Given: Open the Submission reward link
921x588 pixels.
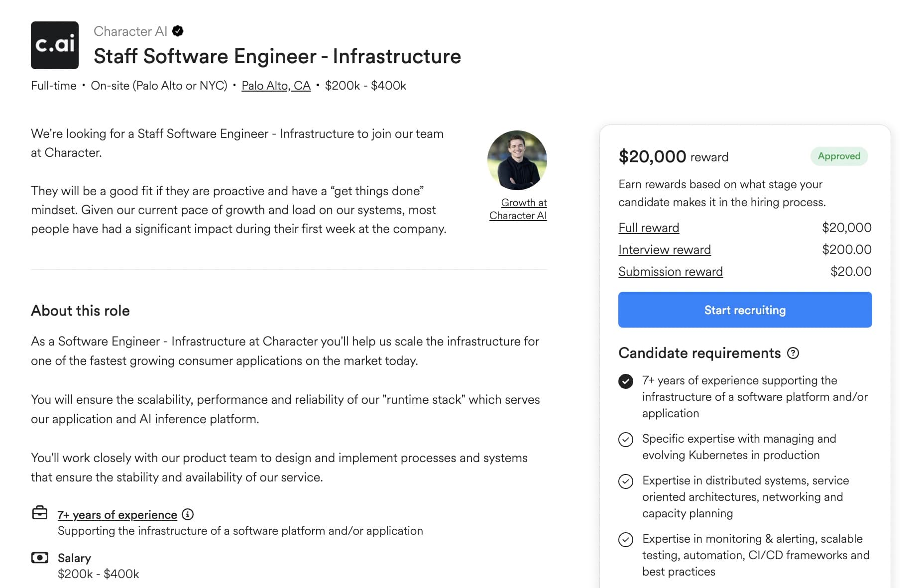Looking at the screenshot, I should click(x=671, y=271).
